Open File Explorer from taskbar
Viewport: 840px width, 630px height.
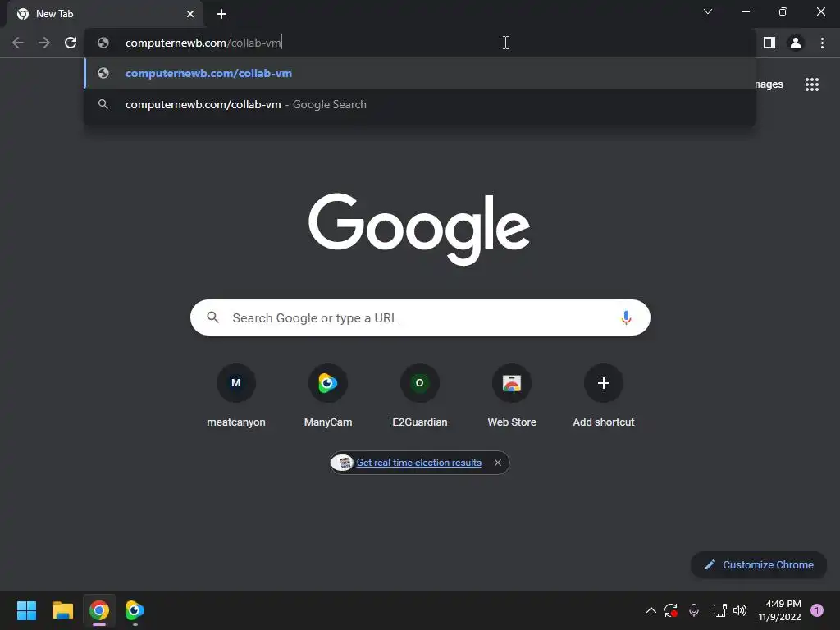[62, 610]
